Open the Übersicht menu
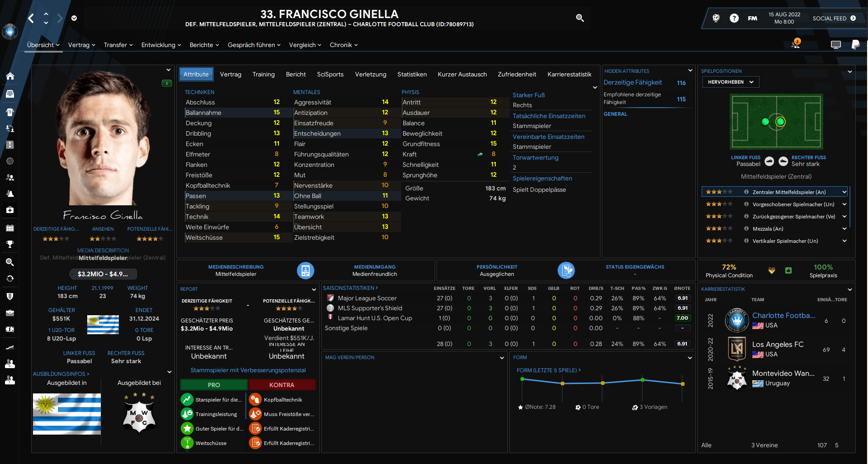Viewport: 868px width, 464px height. pyautogui.click(x=43, y=45)
